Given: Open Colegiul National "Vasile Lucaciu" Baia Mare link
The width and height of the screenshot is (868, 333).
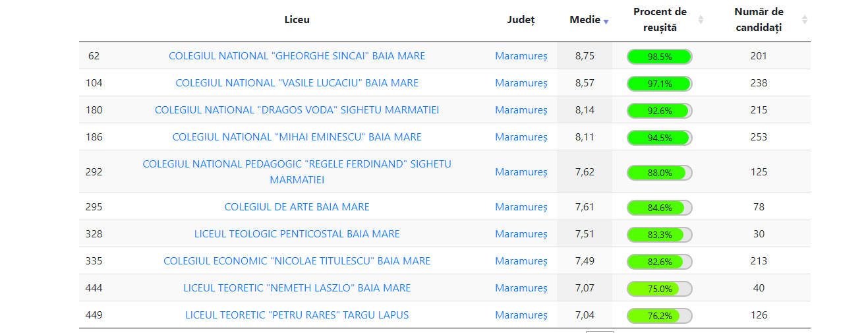Looking at the screenshot, I should tap(297, 83).
